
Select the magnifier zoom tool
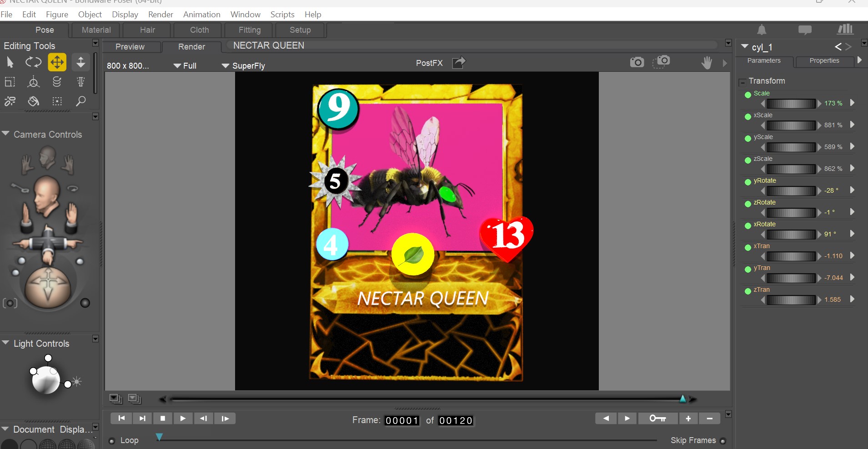pyautogui.click(x=80, y=101)
